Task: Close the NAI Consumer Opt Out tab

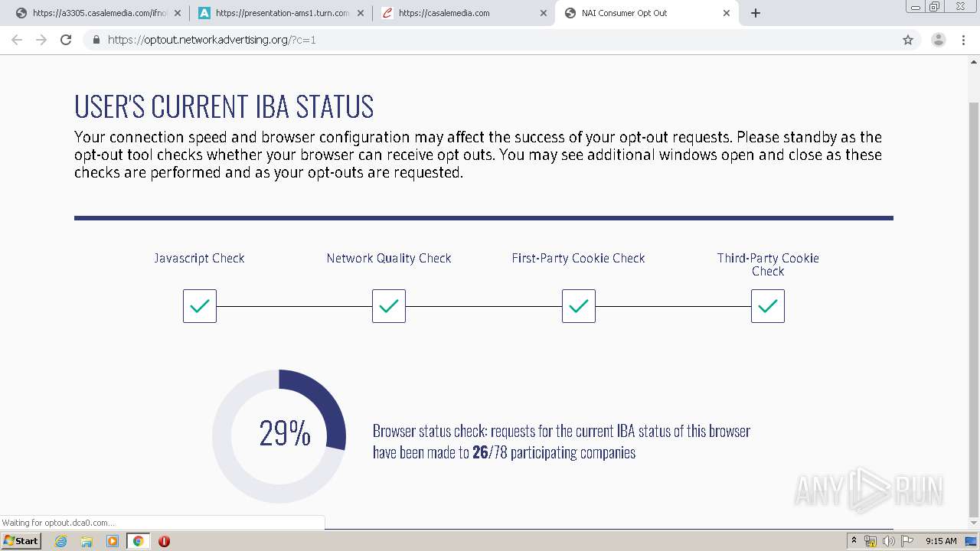Action: point(727,13)
